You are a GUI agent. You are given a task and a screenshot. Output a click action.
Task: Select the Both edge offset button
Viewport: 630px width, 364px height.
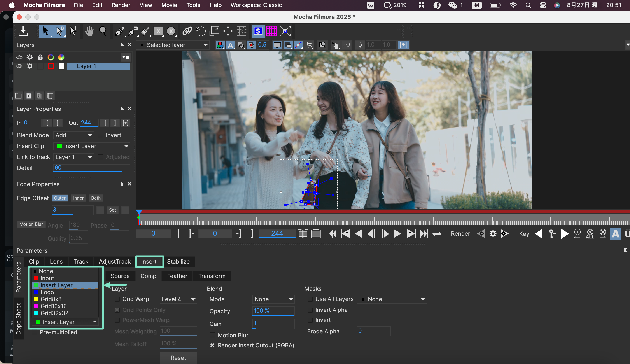pos(96,198)
